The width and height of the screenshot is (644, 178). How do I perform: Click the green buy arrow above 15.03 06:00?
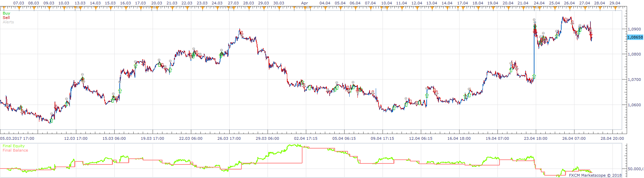pyautogui.click(x=120, y=91)
